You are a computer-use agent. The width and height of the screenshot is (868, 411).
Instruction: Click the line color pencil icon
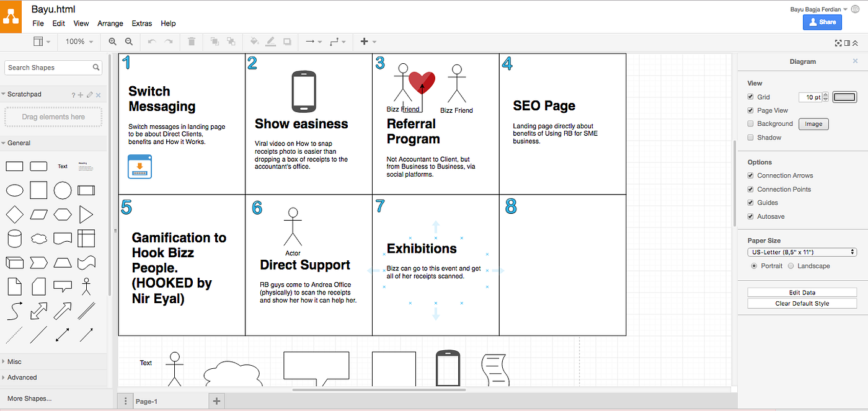pos(270,42)
